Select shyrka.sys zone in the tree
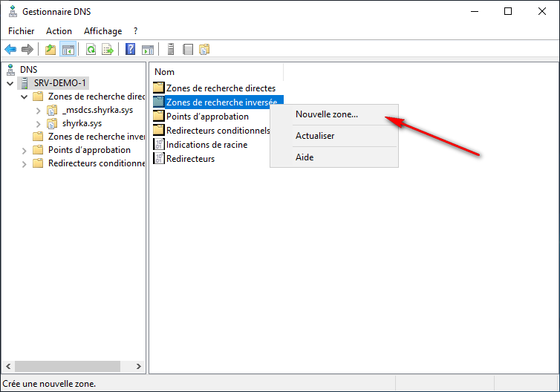560x392 pixels. pyautogui.click(x=82, y=123)
